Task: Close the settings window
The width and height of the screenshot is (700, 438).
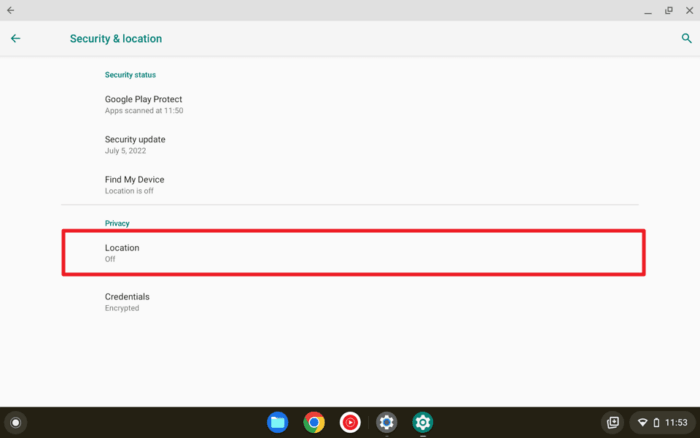Action: point(689,10)
